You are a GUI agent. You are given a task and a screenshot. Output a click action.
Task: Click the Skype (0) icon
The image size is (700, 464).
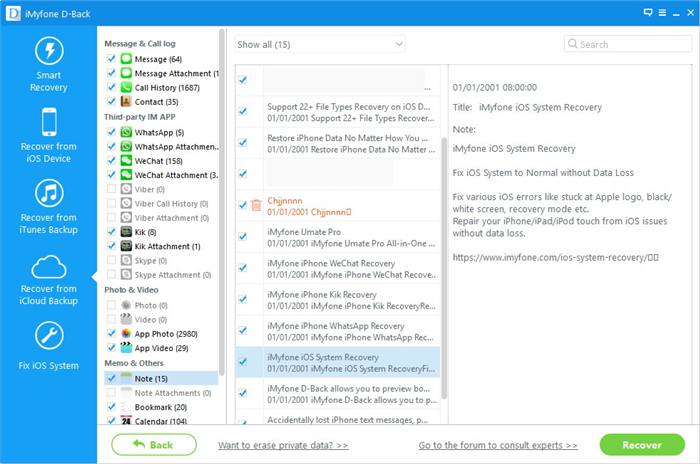pyautogui.click(x=126, y=261)
